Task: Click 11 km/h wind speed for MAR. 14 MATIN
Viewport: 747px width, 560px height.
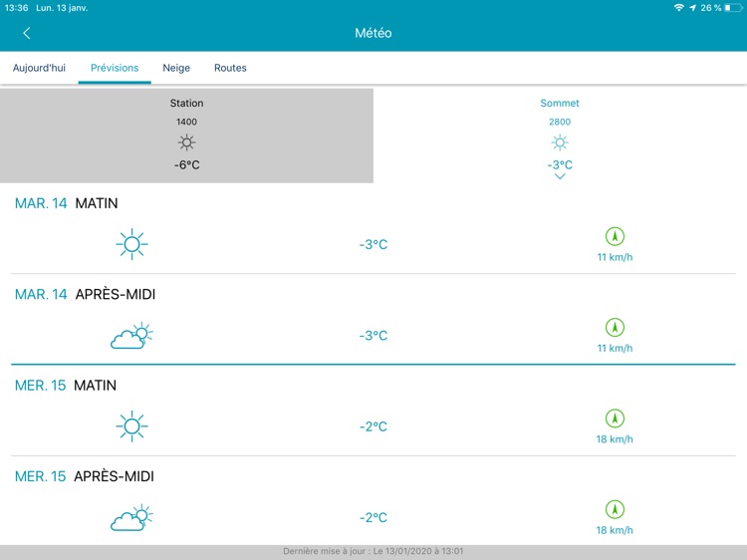Action: coord(615,257)
